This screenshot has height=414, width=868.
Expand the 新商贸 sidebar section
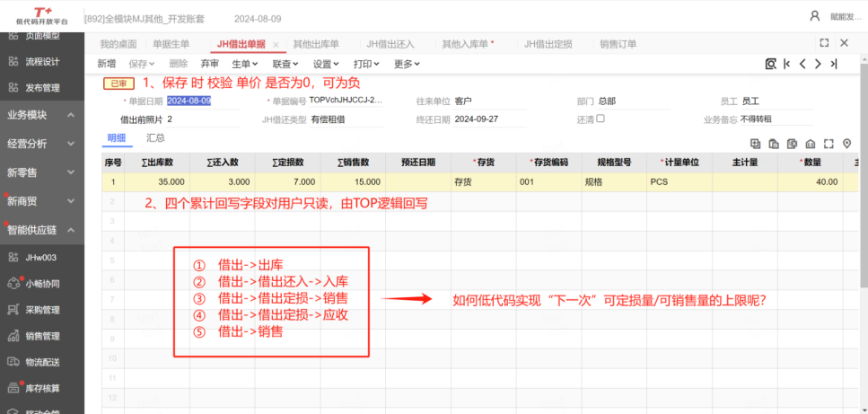[42, 201]
